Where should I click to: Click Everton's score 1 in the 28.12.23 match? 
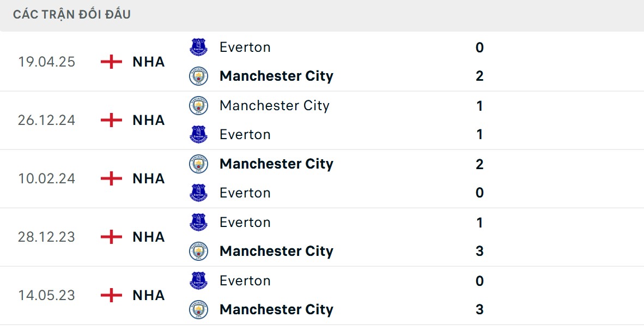[x=479, y=222]
